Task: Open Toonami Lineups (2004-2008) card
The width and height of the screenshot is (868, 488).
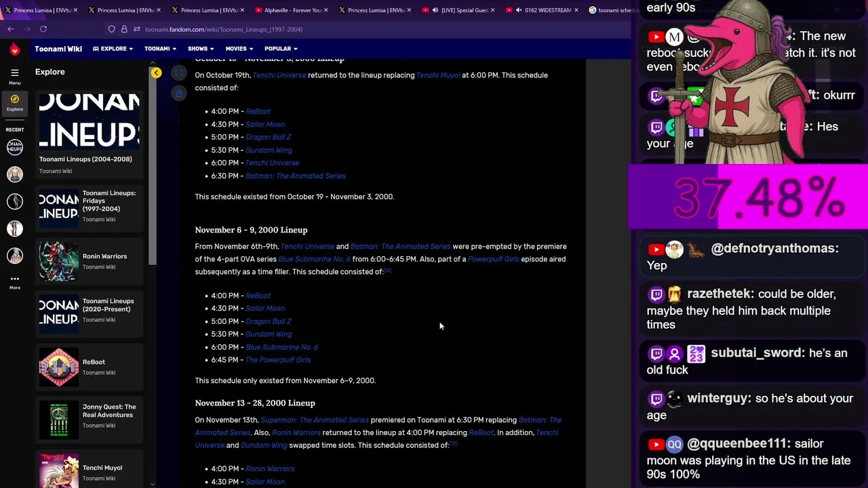Action: coord(89,133)
